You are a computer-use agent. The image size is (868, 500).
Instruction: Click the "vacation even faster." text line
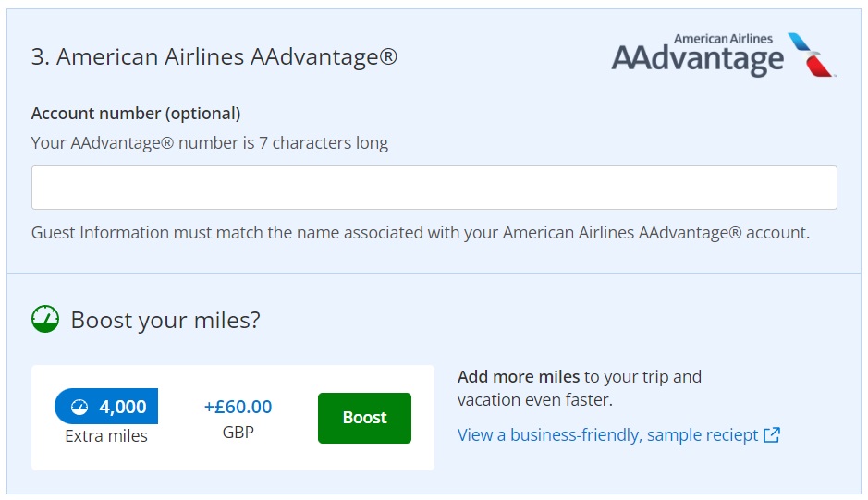tap(534, 400)
